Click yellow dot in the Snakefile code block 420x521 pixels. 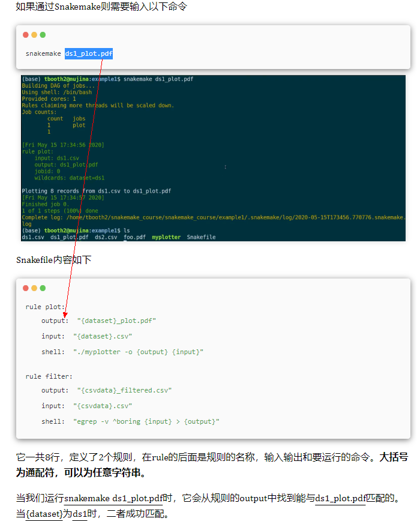[x=34, y=288]
